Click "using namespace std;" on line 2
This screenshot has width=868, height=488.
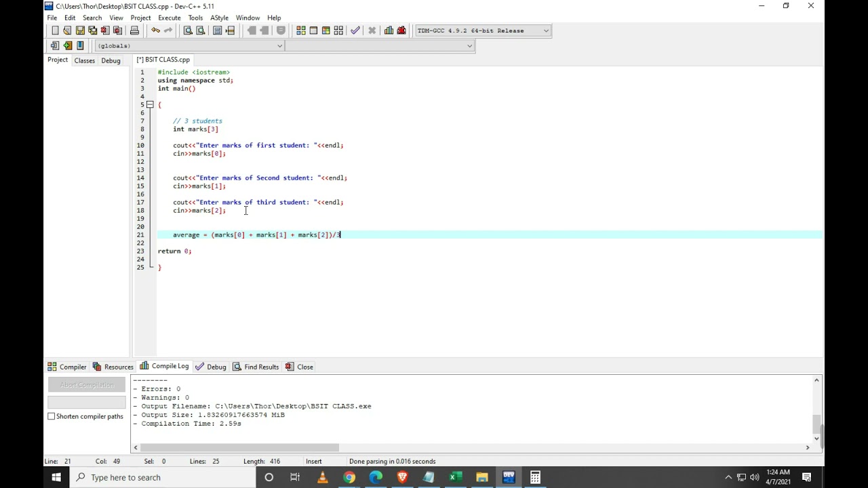pos(195,80)
